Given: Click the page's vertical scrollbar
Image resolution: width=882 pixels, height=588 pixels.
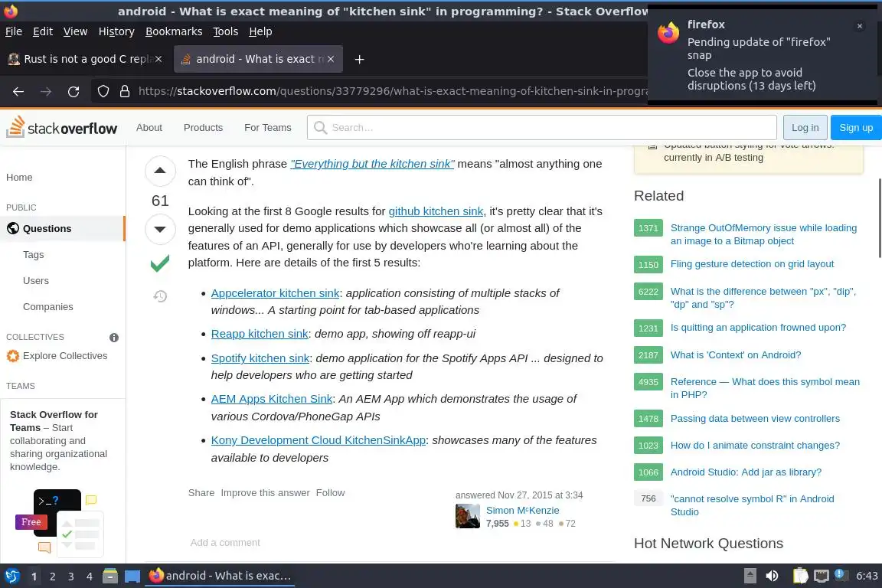Looking at the screenshot, I should (879, 217).
